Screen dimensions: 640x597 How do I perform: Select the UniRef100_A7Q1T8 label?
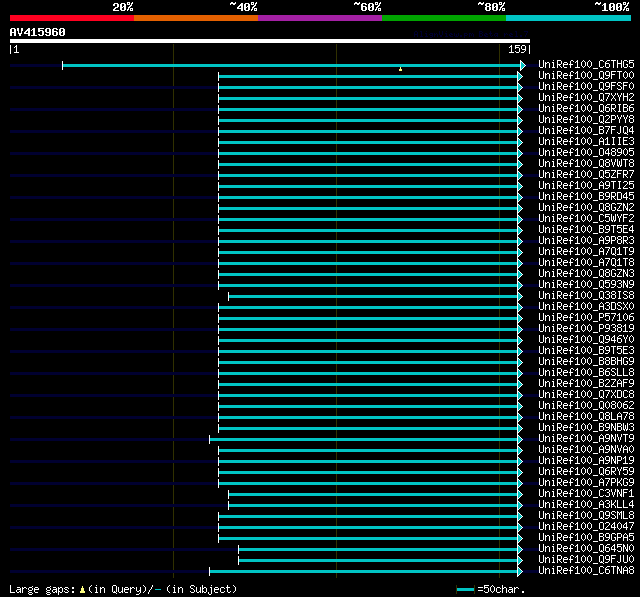pyautogui.click(x=586, y=263)
